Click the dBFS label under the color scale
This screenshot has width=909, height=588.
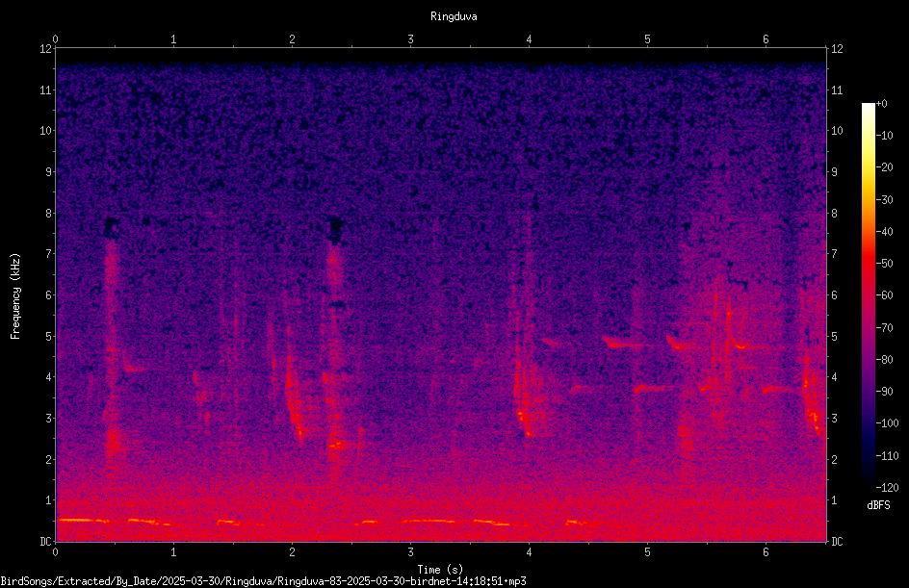coord(878,505)
